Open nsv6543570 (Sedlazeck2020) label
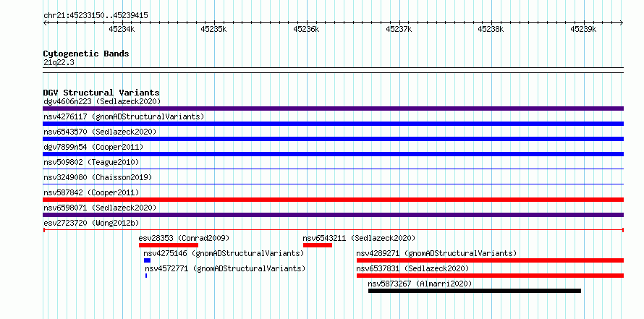 (100, 132)
